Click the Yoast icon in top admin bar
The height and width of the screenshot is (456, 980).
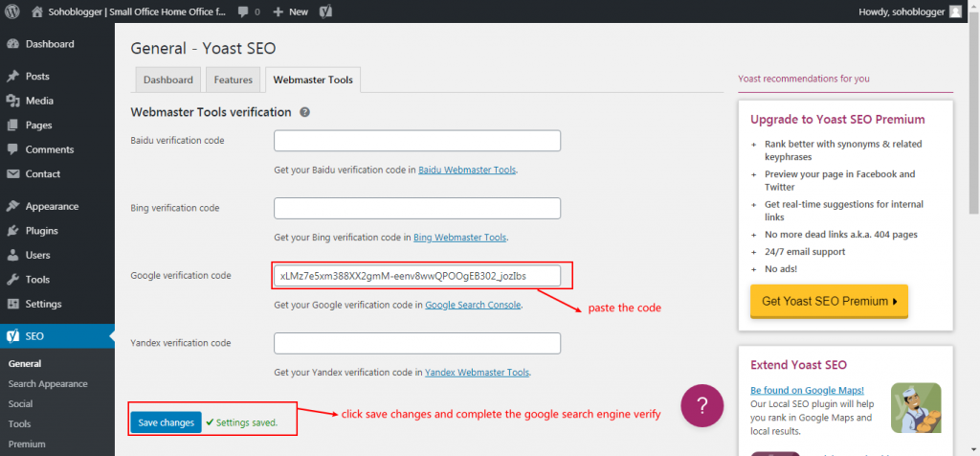tap(325, 11)
